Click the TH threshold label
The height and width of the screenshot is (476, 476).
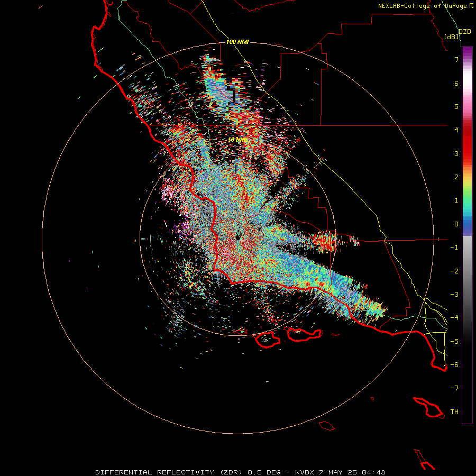pos(454,412)
